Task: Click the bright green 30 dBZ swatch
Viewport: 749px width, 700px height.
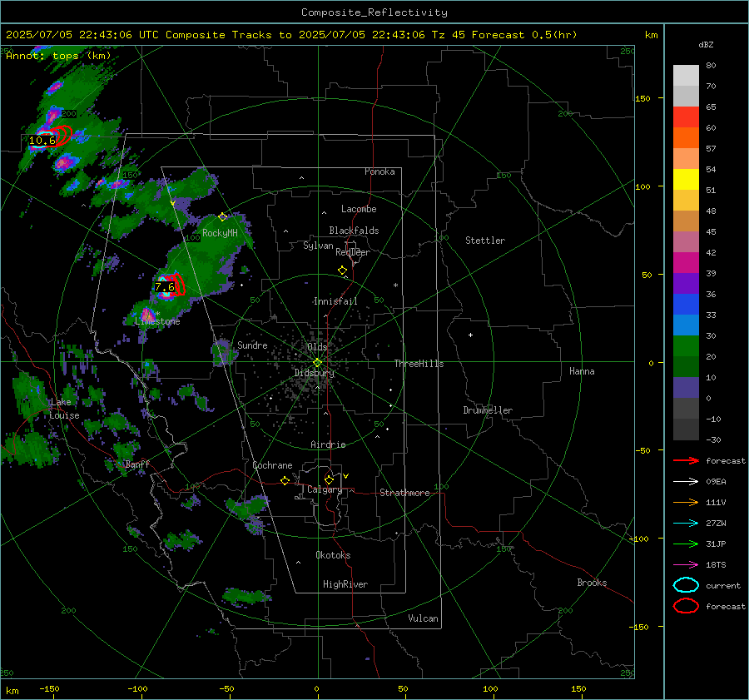Action: 686,346
